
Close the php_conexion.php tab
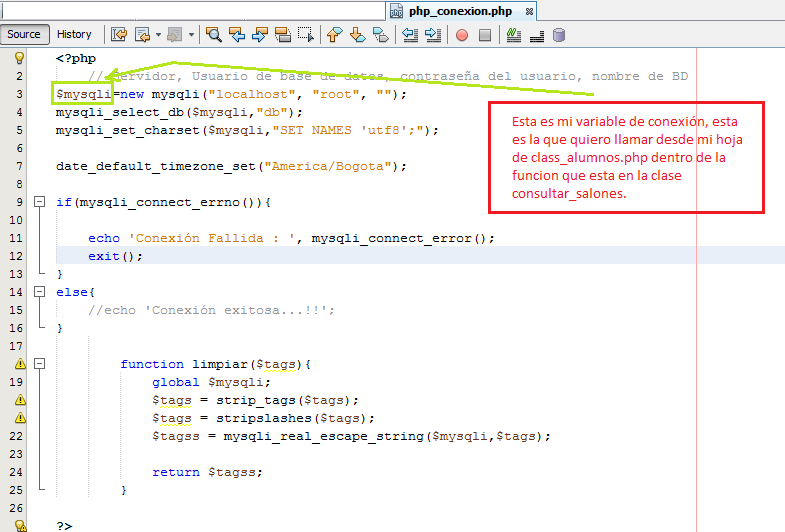(529, 12)
